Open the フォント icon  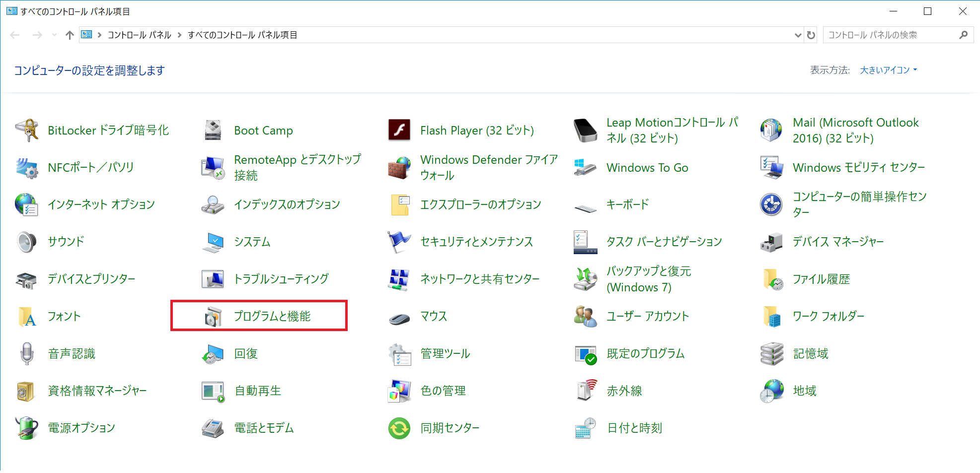pyautogui.click(x=27, y=316)
